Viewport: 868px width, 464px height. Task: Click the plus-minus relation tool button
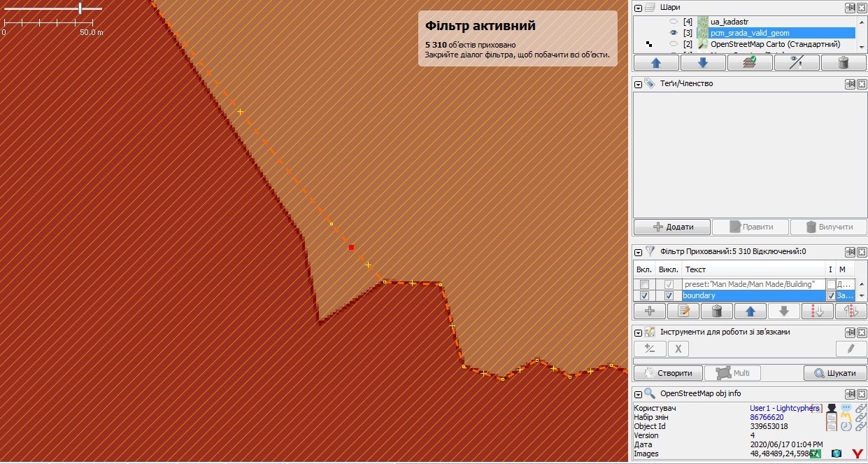pyautogui.click(x=650, y=349)
